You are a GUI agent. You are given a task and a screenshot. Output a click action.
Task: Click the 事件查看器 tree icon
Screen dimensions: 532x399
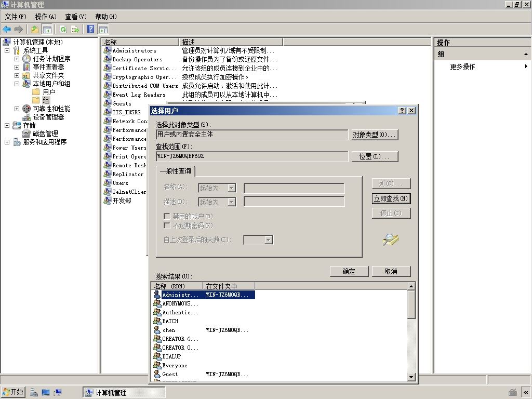click(x=26, y=67)
